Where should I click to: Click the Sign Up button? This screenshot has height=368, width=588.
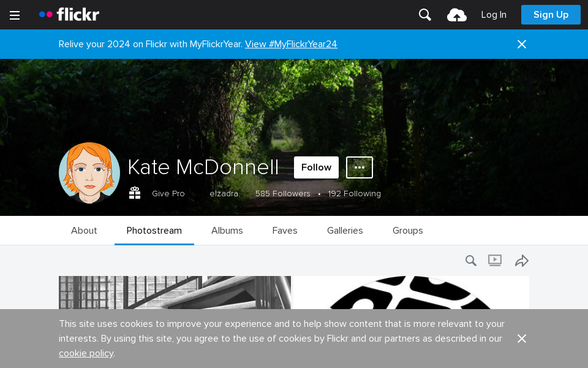click(551, 15)
